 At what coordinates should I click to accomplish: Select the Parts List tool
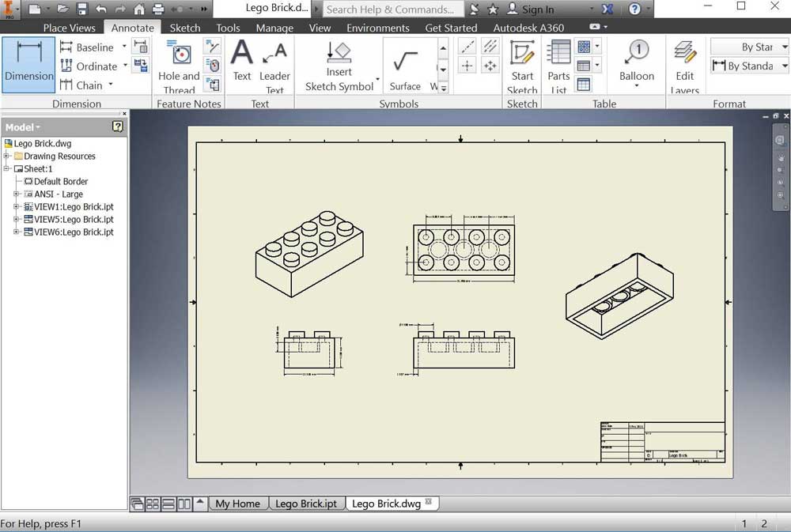(x=559, y=63)
